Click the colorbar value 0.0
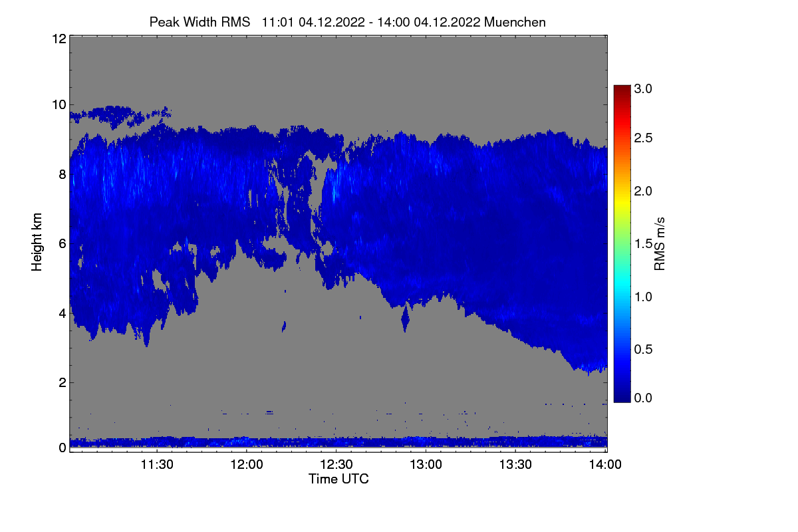 [644, 398]
